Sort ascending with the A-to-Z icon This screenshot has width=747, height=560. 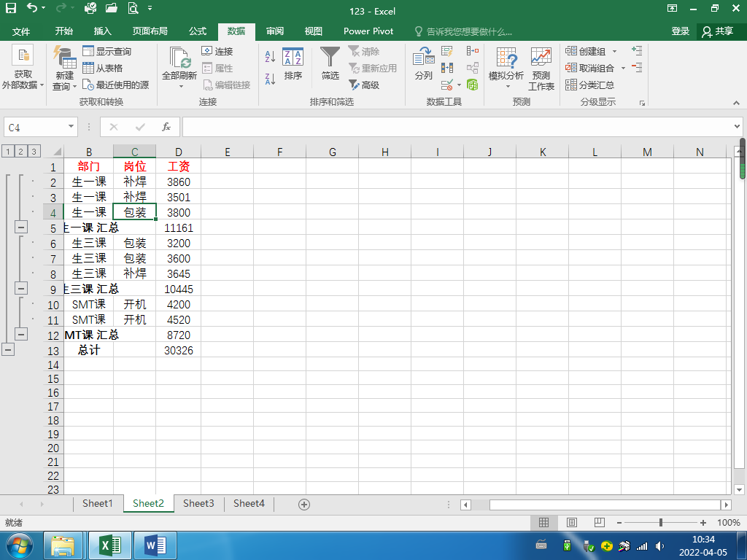(270, 57)
